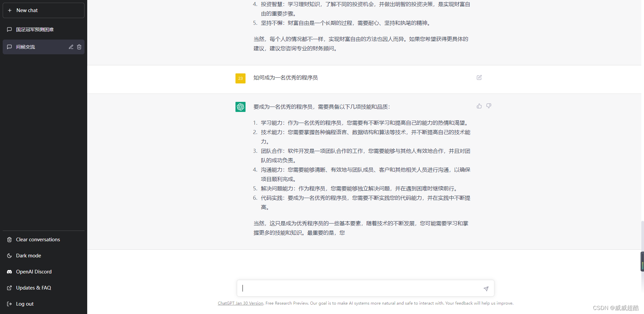Viewport: 644px width, 314px height.
Task: Open the 国足冠军预测困难 conversation
Action: 44,29
